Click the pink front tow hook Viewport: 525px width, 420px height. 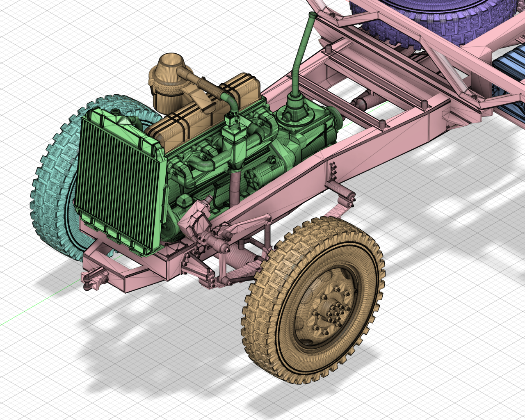[x=94, y=279]
